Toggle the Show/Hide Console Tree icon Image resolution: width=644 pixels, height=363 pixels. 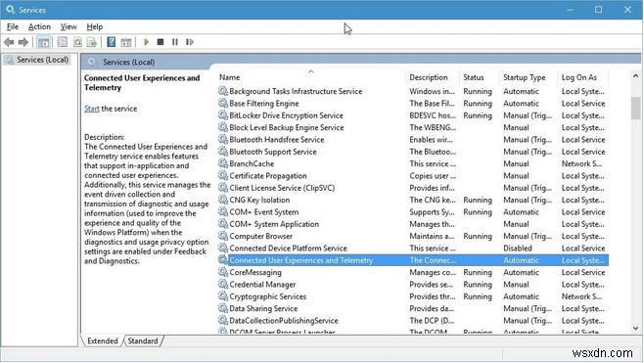tap(43, 42)
